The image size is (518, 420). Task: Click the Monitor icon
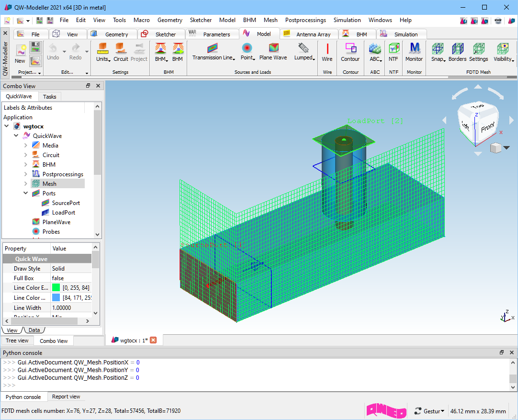tap(414, 48)
